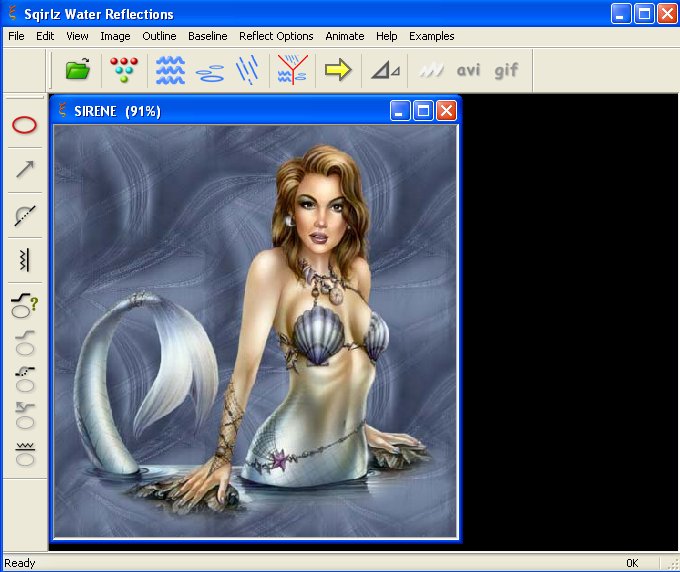Select rain drops streaks icon
Viewport: 680px width, 572px height.
coord(247,69)
